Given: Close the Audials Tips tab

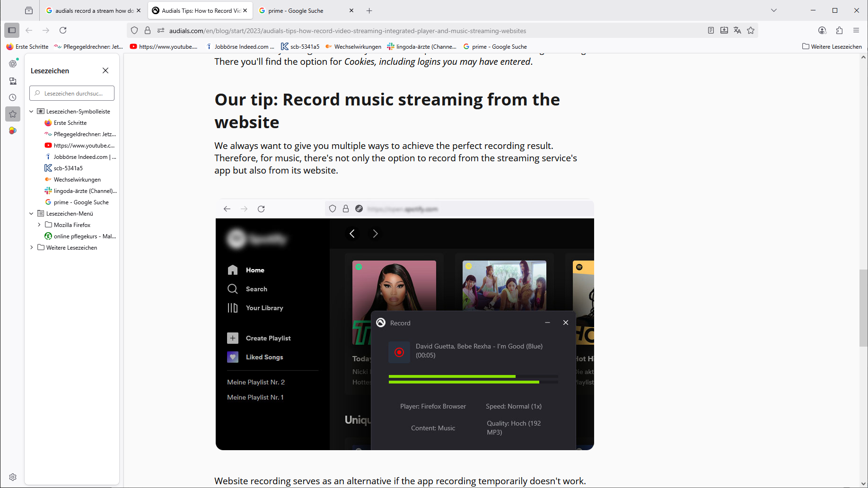Looking at the screenshot, I should coord(245,10).
